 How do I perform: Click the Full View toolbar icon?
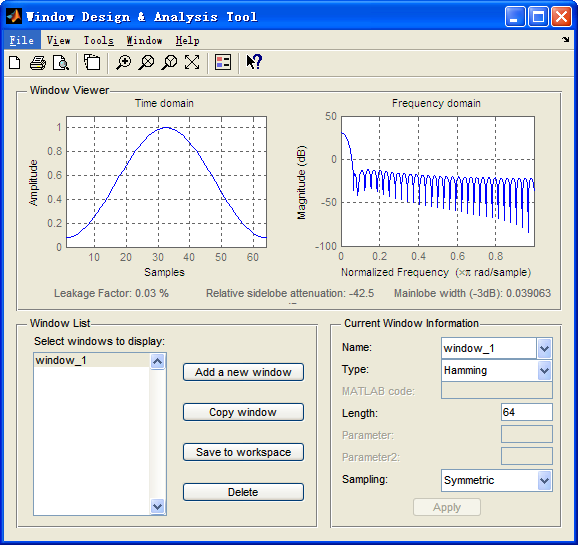tap(192, 62)
